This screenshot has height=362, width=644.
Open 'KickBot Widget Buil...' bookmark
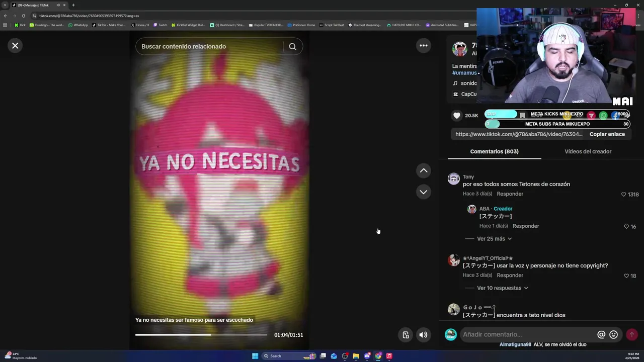pyautogui.click(x=188, y=25)
